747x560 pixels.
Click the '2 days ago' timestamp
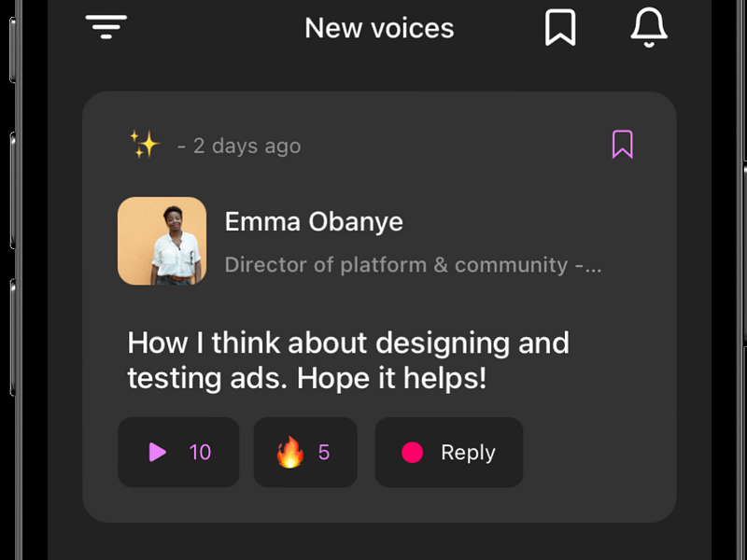247,146
